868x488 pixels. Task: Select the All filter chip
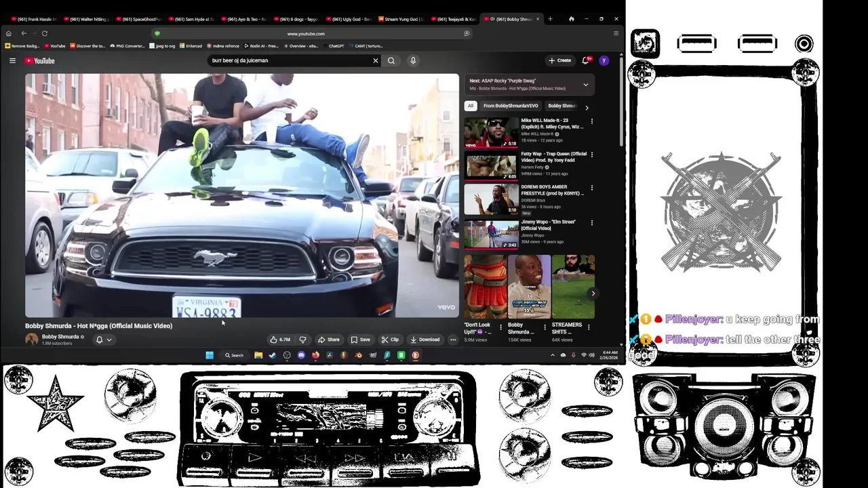pos(470,106)
